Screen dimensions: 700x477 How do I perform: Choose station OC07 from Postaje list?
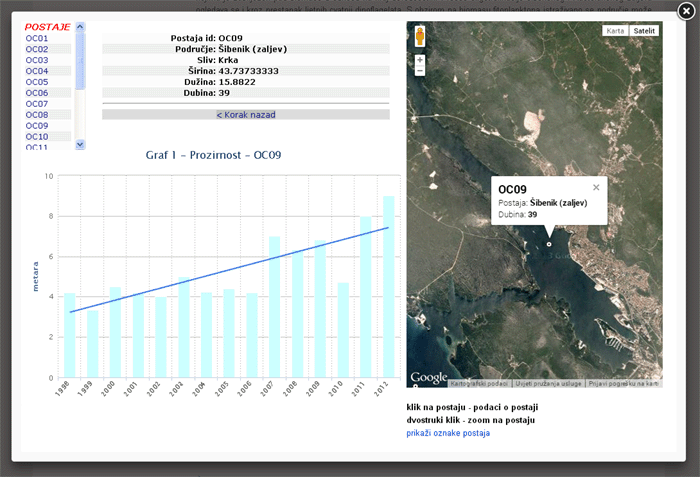37,104
